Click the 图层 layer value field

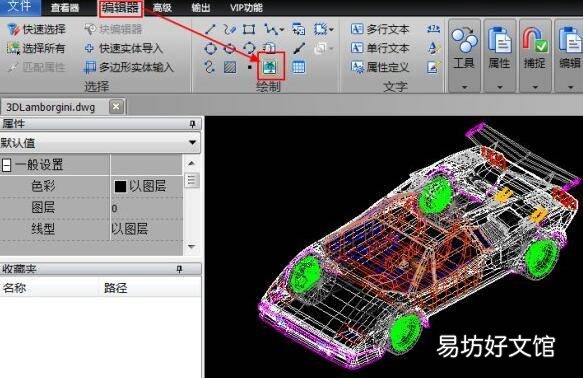click(x=147, y=208)
